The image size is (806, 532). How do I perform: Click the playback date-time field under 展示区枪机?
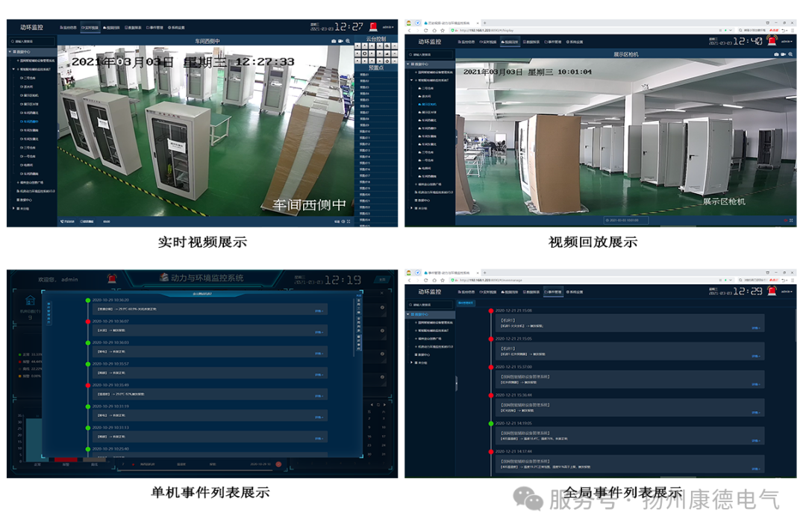pyautogui.click(x=625, y=221)
